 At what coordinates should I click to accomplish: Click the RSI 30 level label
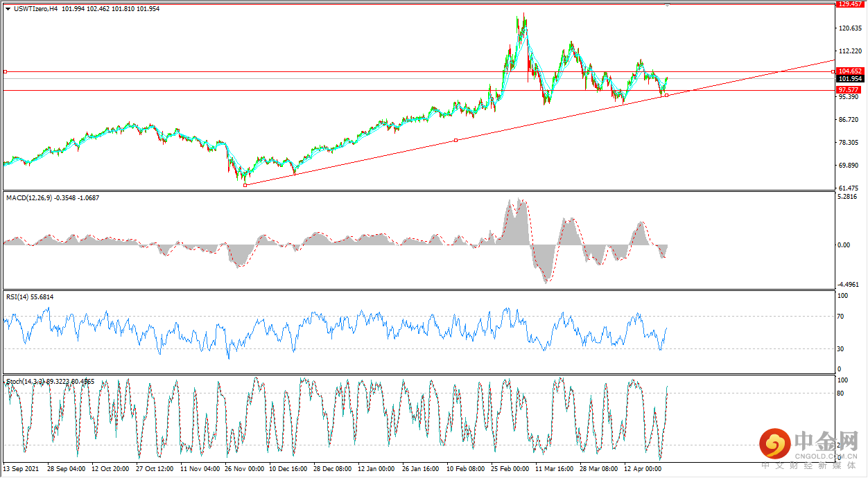pos(842,348)
